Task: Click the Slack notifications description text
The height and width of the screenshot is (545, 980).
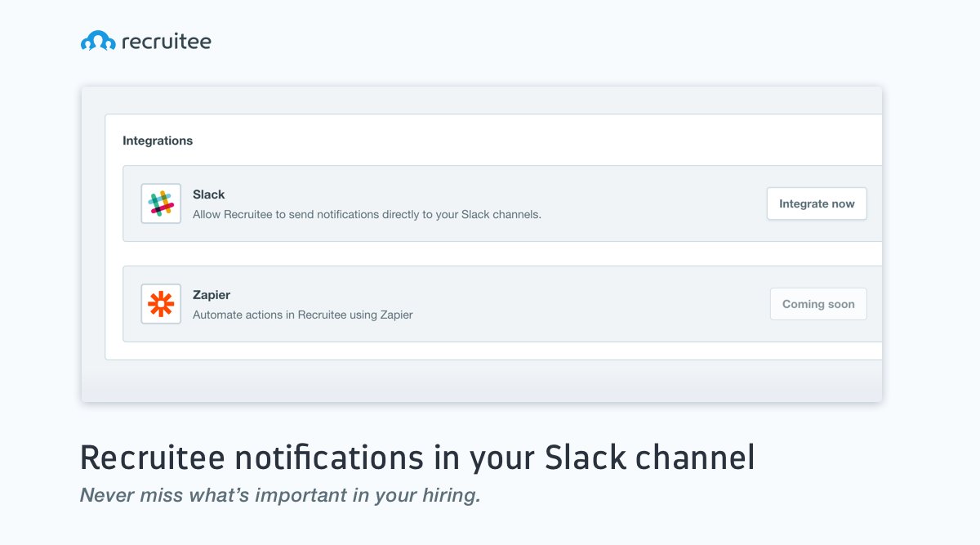Action: (367, 215)
